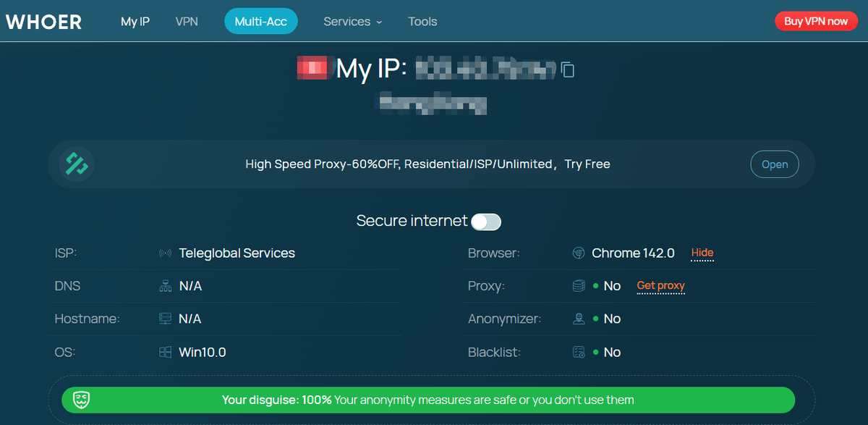Click the disguise mask icon

[x=82, y=400]
